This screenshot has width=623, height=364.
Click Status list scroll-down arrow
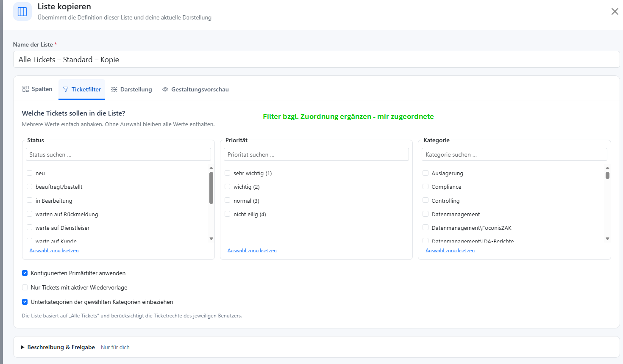tap(211, 239)
